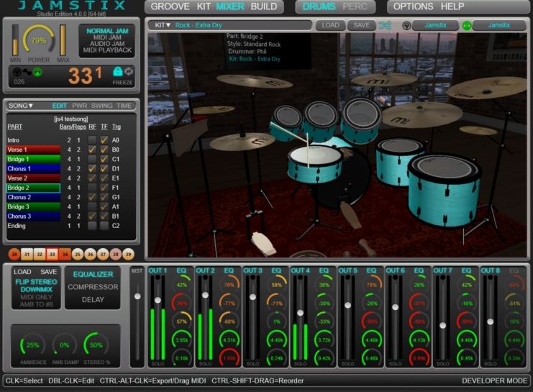Screen dimensions: 533x392
Task: Toggle RF checkbox for Verse 1
Action: pyautogui.click(x=92, y=150)
